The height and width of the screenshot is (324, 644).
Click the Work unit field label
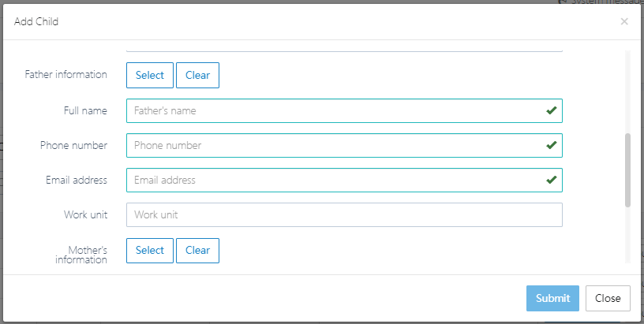pyautogui.click(x=85, y=214)
